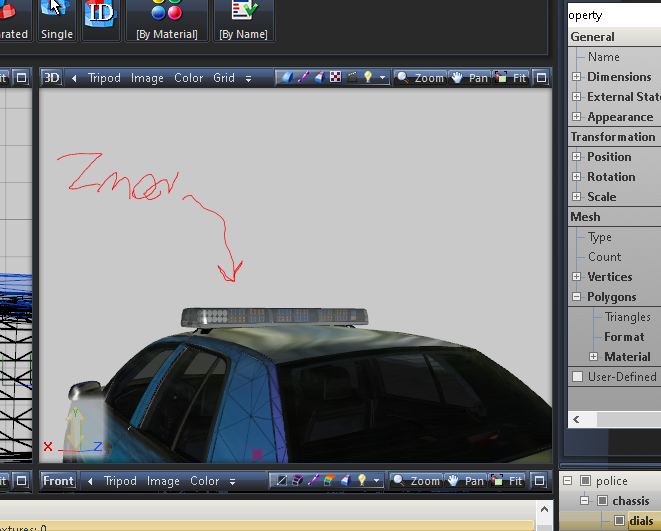Image resolution: width=661 pixels, height=531 pixels.
Task: Toggle the light bulb icon in 3D view toolbar
Action: (368, 78)
